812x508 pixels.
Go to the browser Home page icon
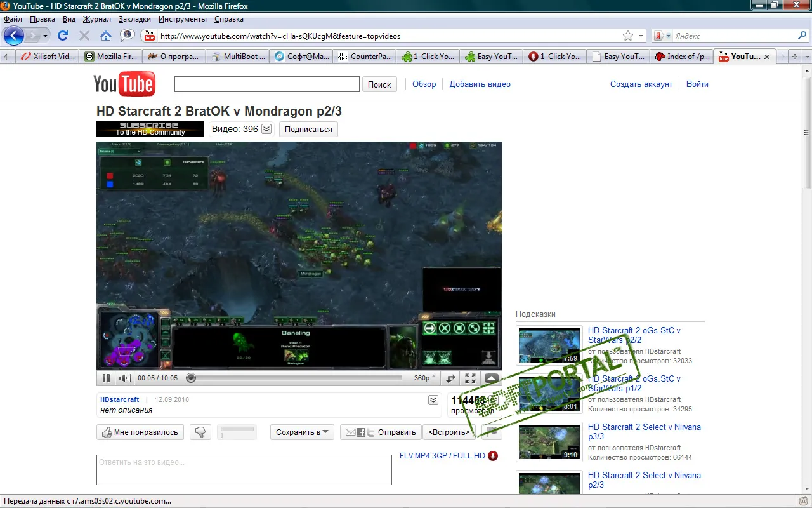[x=106, y=36]
